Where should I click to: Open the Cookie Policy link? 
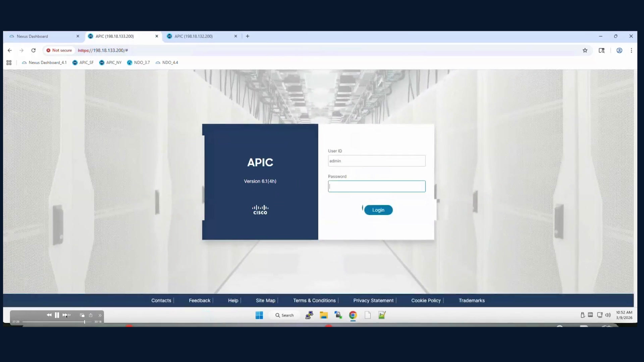point(426,300)
